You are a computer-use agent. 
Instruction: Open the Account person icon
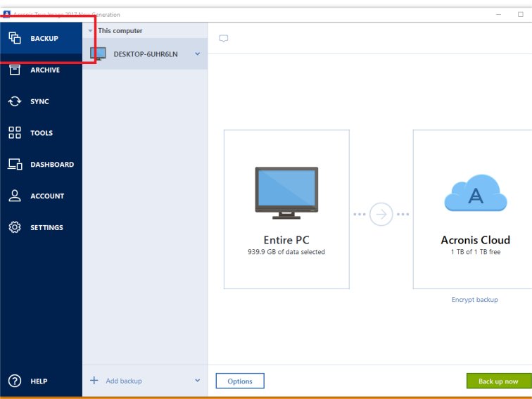(x=15, y=196)
